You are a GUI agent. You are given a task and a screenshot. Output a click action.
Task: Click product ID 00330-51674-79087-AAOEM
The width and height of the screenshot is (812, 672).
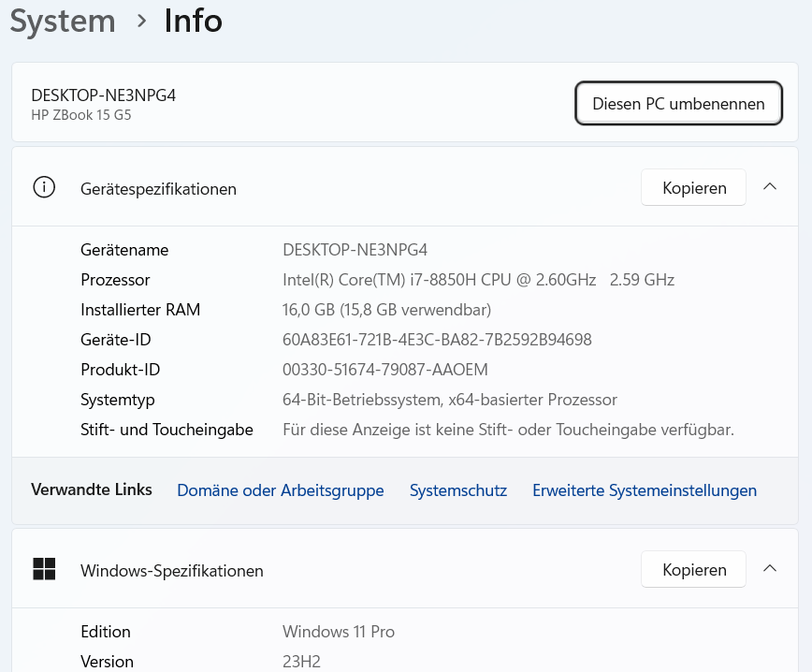pyautogui.click(x=384, y=370)
